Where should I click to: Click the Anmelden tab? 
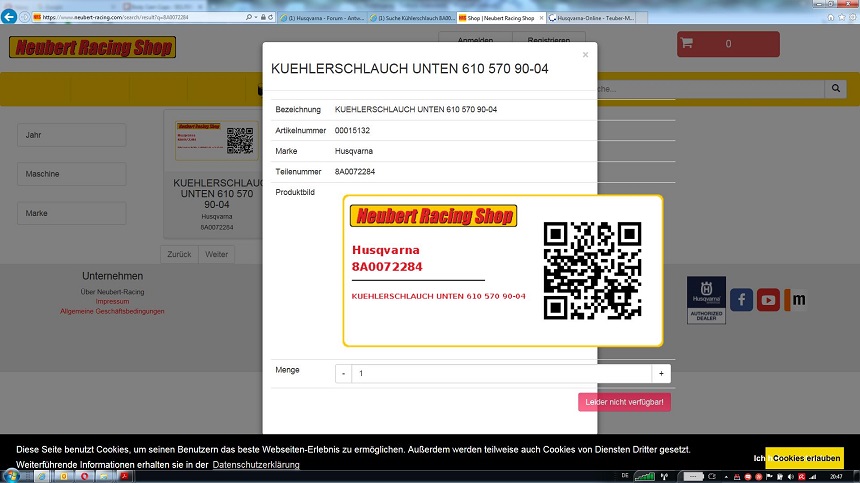[475, 39]
